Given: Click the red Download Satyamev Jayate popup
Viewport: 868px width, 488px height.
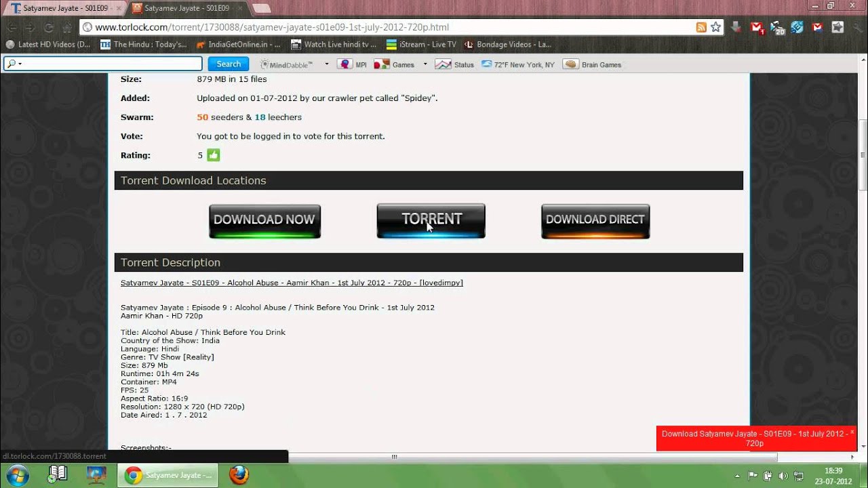Looking at the screenshot, I should point(755,439).
